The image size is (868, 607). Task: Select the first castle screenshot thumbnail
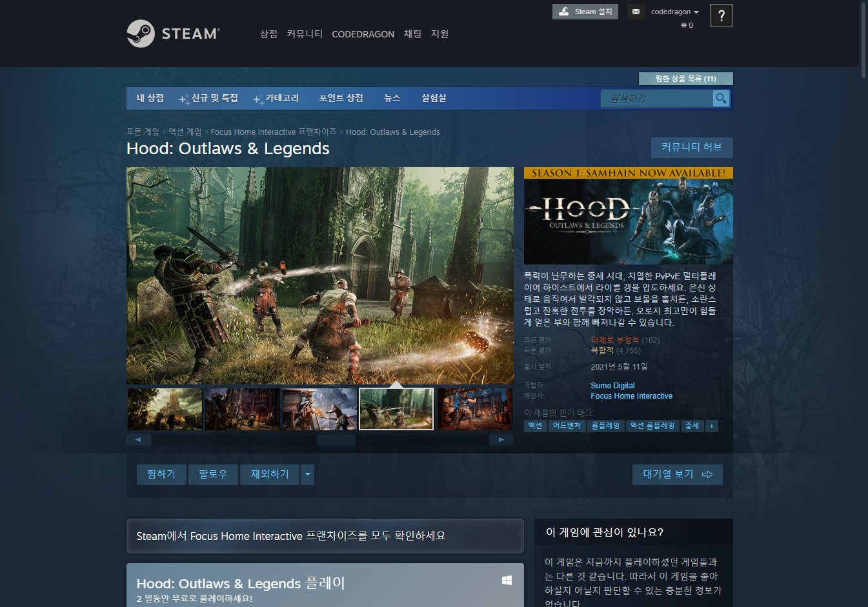(165, 409)
